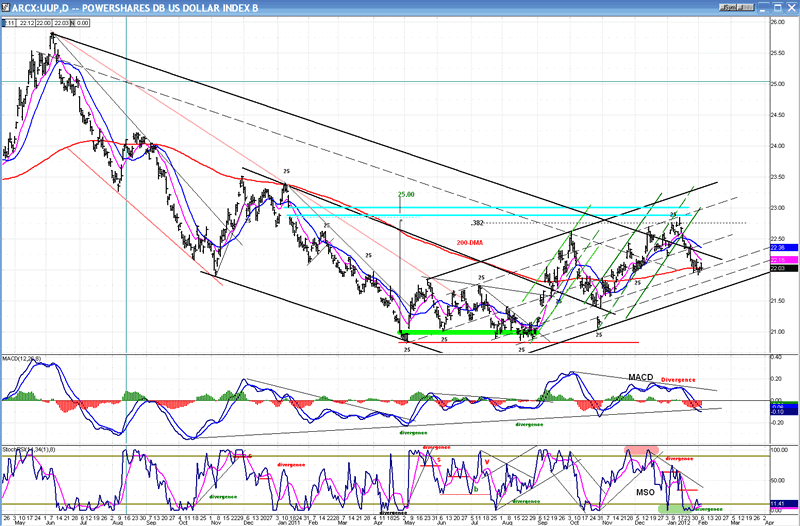Screen dimensions: 800x526
Task: Click the green 25.00 target label
Action: pyautogui.click(x=405, y=195)
